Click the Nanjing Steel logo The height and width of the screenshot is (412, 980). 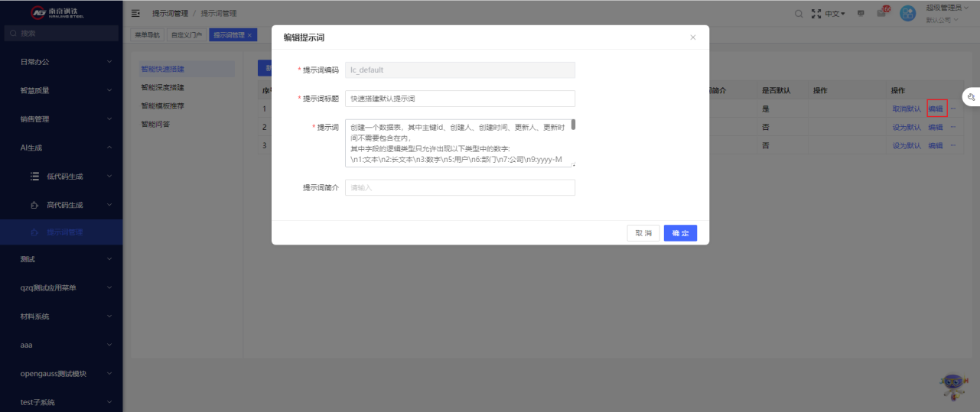pyautogui.click(x=58, y=13)
